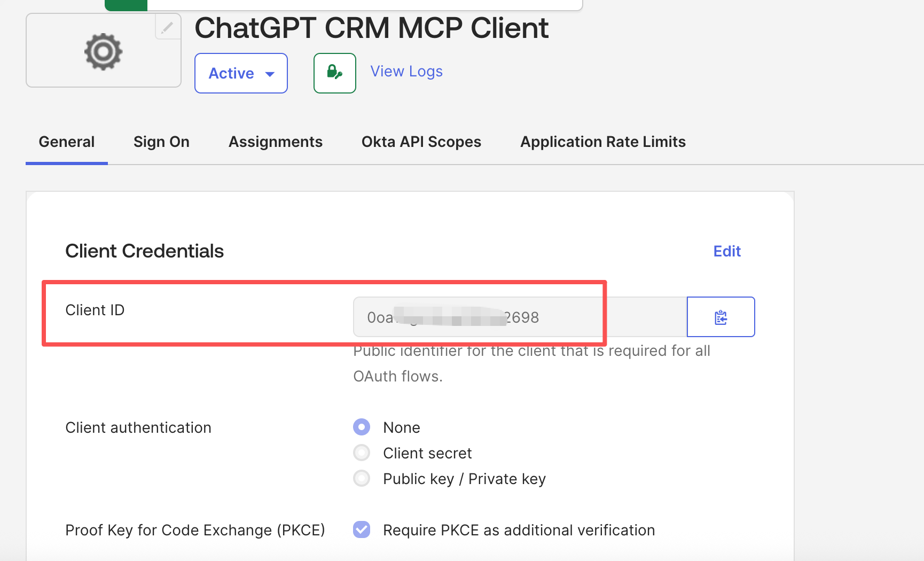Choose the Public key / Private key option
This screenshot has width=924, height=561.
point(362,478)
